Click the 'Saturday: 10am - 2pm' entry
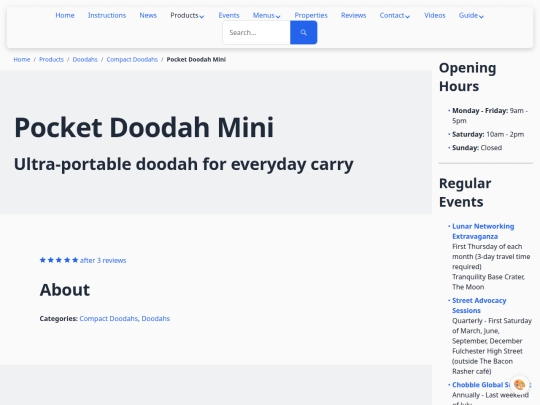 [488, 134]
